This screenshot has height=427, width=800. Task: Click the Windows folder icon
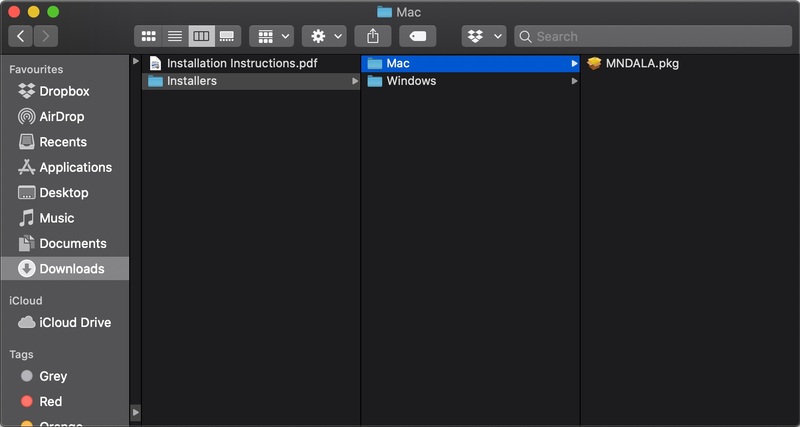point(375,81)
